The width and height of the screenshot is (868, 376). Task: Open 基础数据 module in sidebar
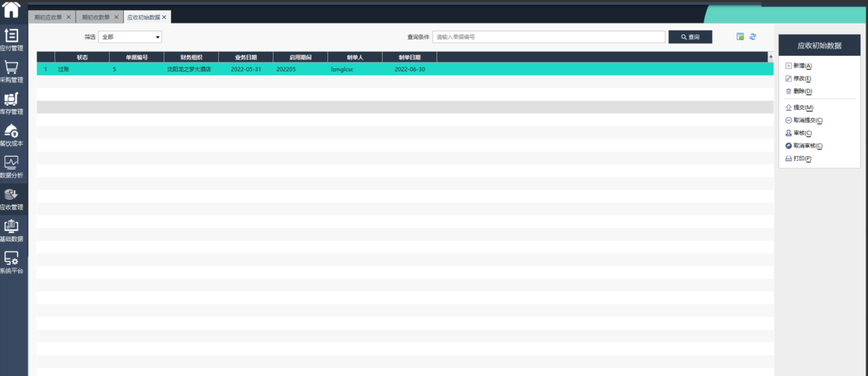[x=12, y=230]
